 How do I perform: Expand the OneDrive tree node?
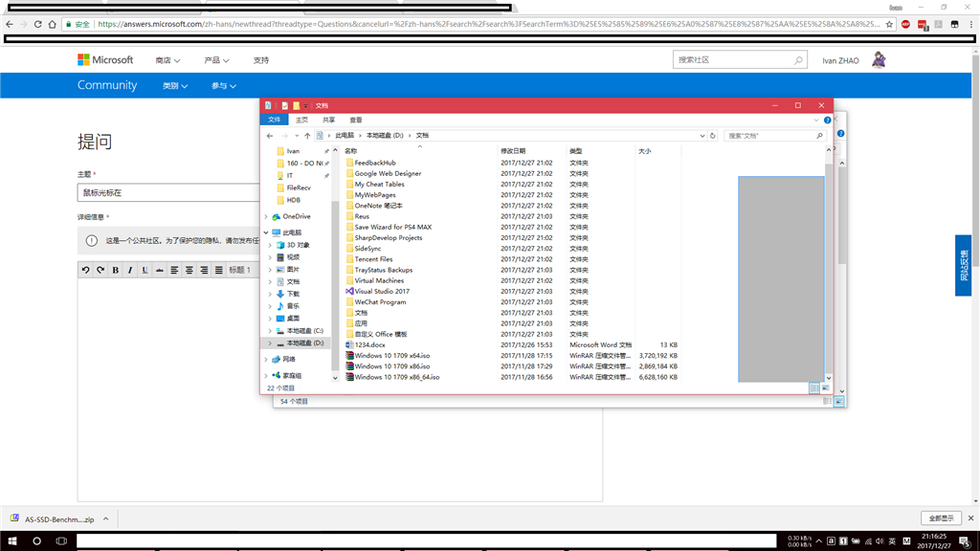[266, 217]
